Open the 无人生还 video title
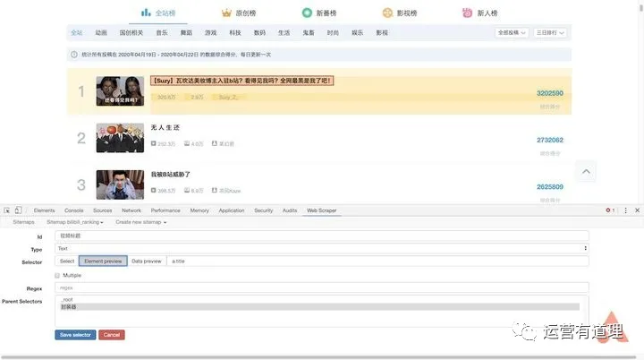This screenshot has height=360, width=644. [x=165, y=127]
